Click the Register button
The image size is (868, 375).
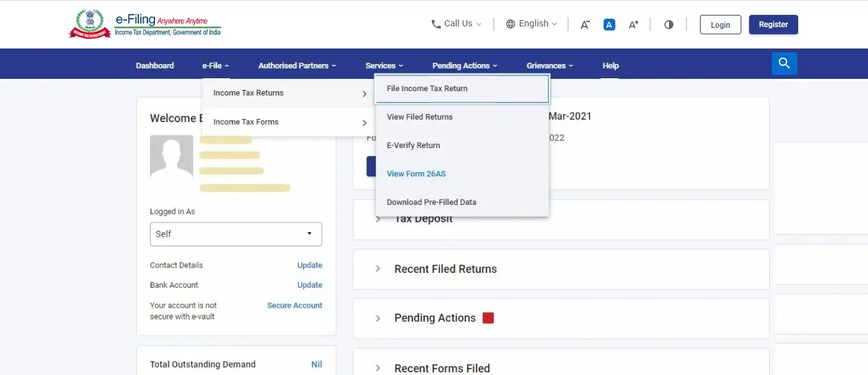(x=773, y=25)
